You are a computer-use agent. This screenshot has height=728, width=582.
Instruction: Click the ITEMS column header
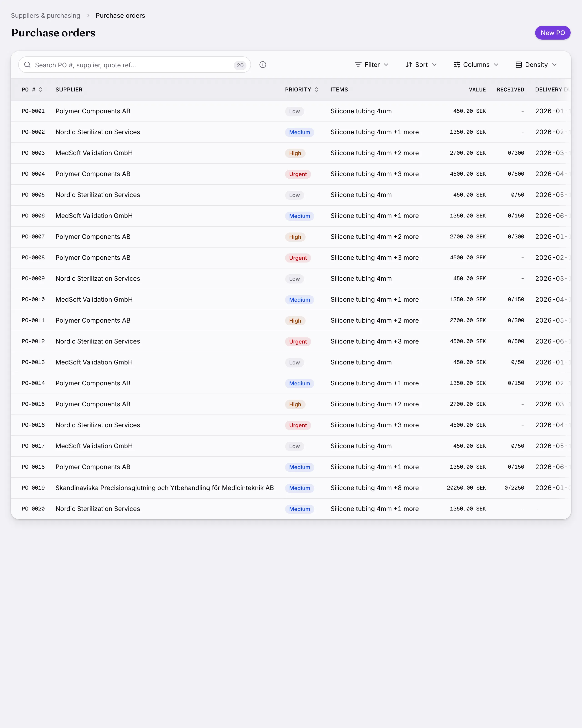(339, 89)
